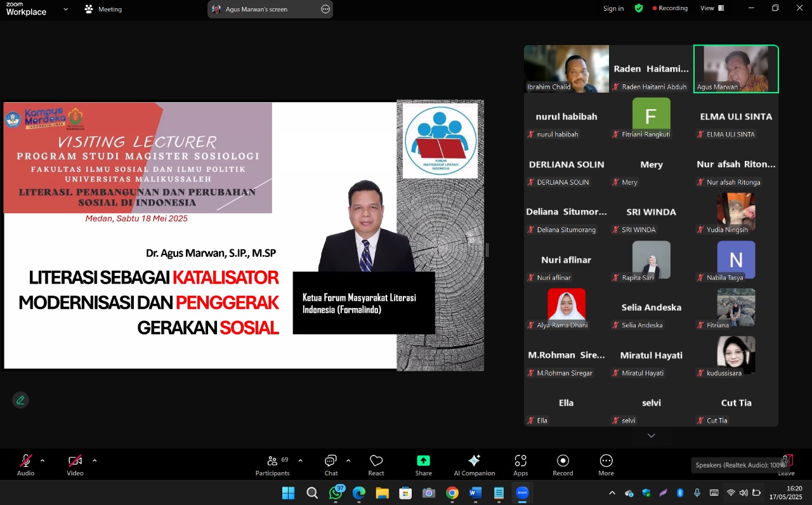Screen dimensions: 812x505
Task: Open the Chat panel
Action: click(331, 464)
